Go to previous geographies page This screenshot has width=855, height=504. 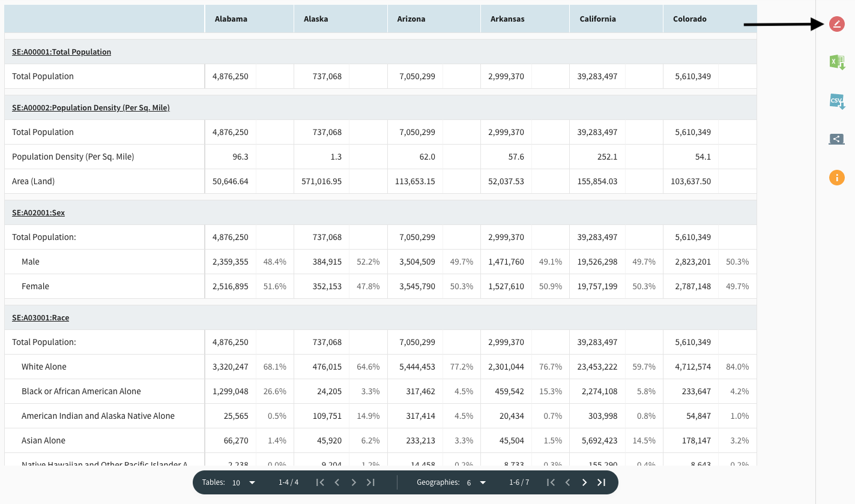coord(567,482)
